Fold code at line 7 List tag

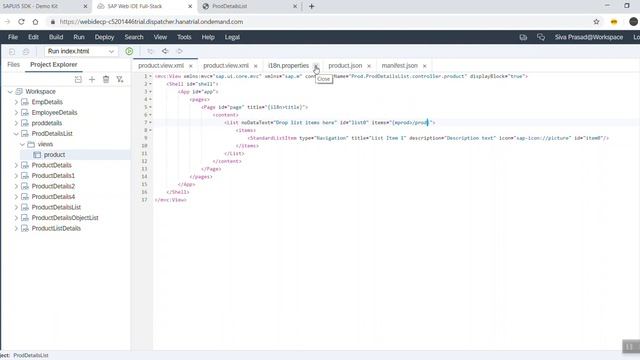point(150,122)
